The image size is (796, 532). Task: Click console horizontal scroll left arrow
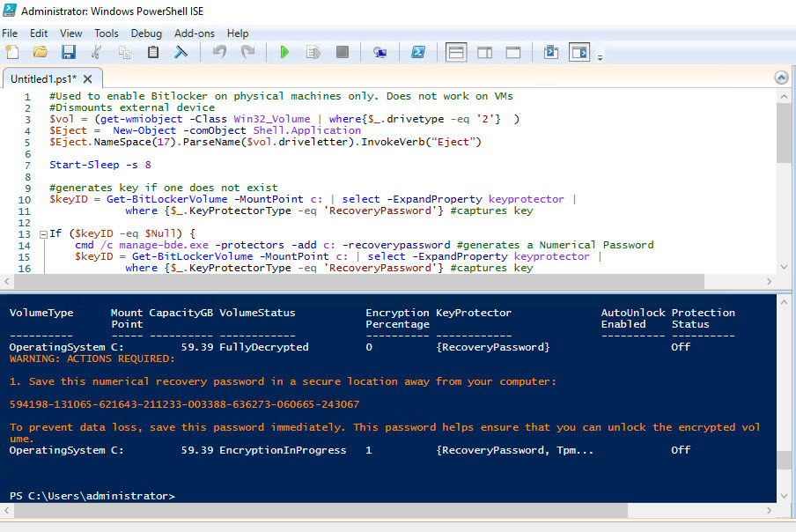click(x=6, y=511)
